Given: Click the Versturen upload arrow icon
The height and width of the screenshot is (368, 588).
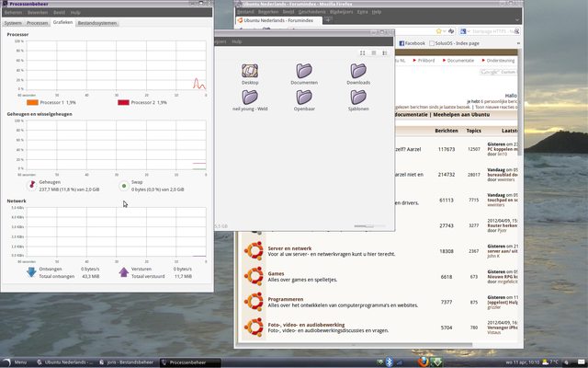Looking at the screenshot, I should click(x=124, y=272).
